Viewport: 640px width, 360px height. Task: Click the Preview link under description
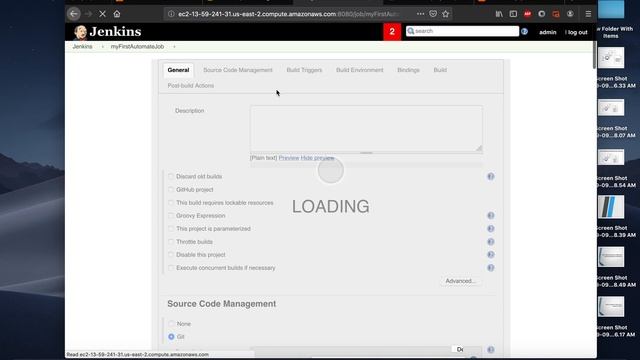[289, 158]
